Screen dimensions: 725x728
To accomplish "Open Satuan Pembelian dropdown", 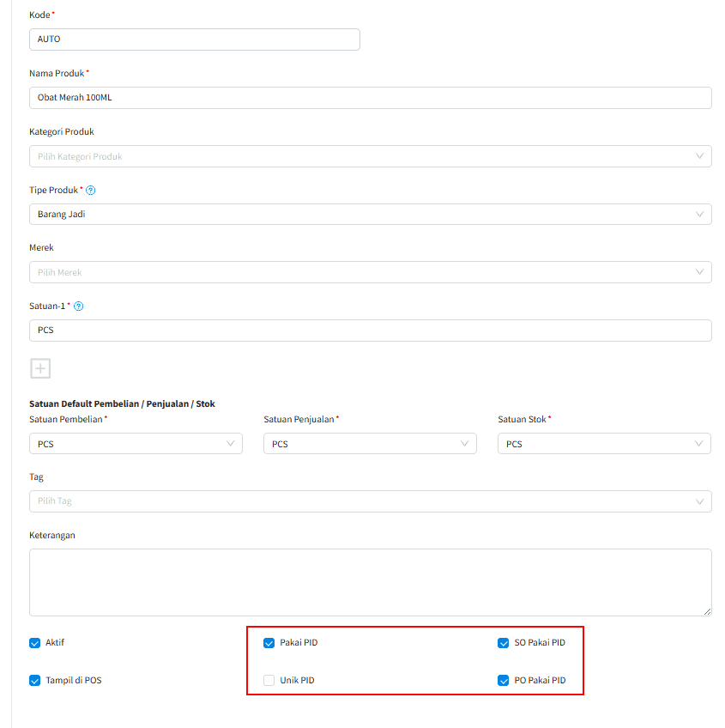I will click(136, 444).
